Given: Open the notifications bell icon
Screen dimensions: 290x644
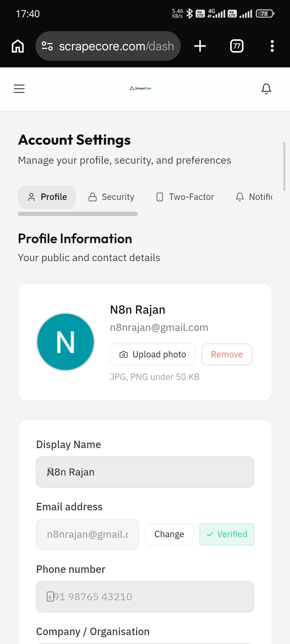Looking at the screenshot, I should coord(266,89).
